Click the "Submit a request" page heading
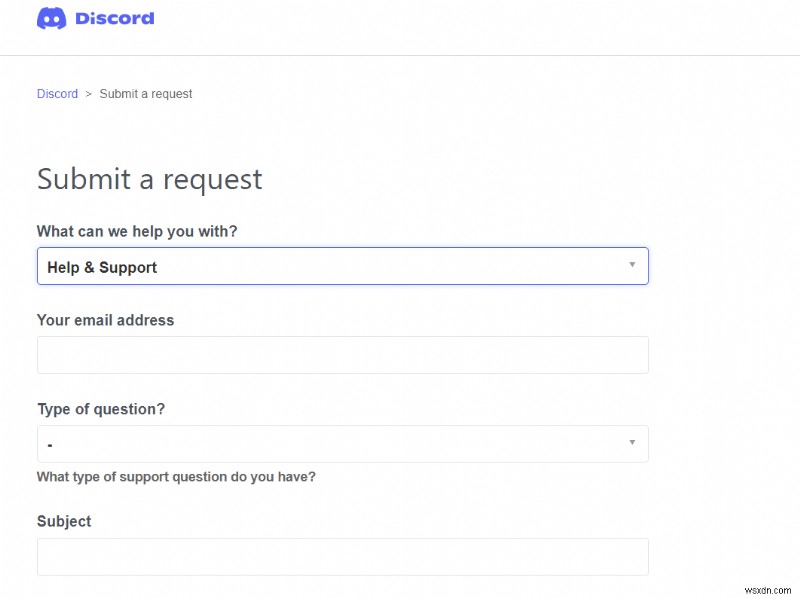 [149, 180]
